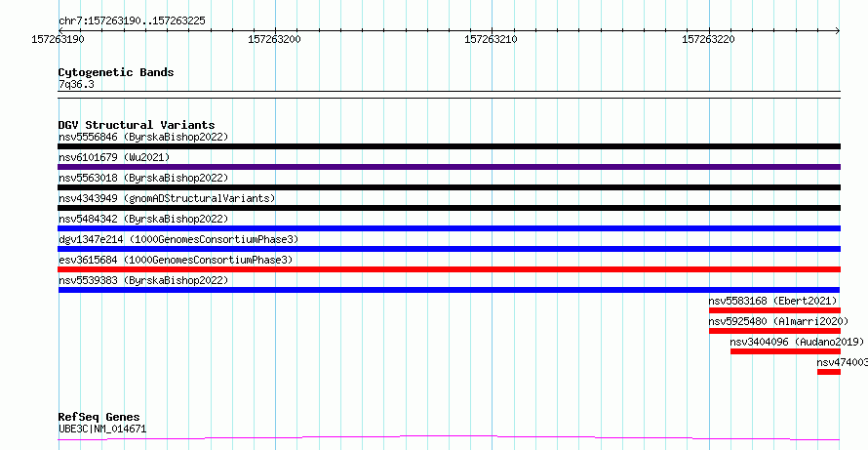
Task: Open the UBE3C|NM_014671 gene label
Action: [102, 429]
